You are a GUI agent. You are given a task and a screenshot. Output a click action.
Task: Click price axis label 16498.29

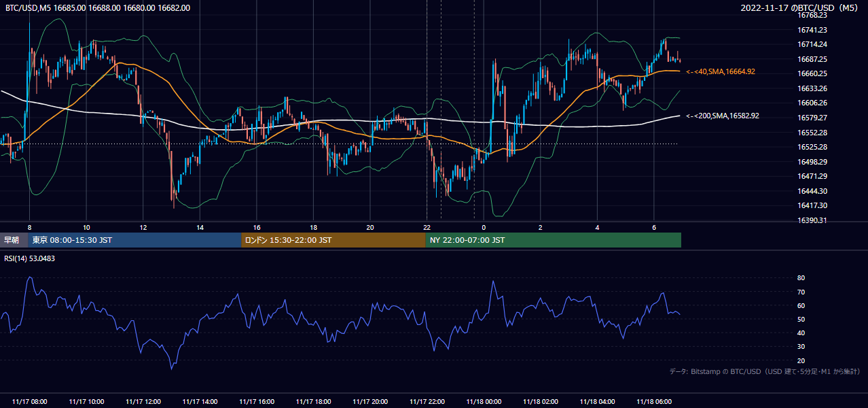[x=812, y=162]
